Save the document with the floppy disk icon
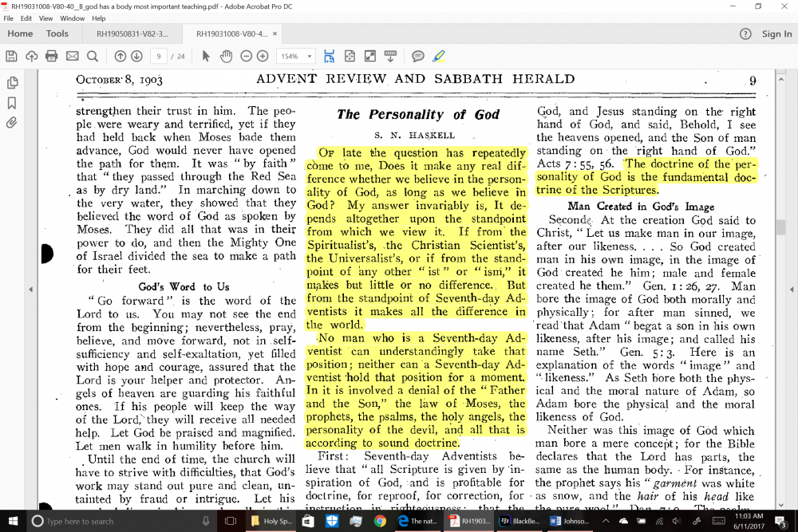This screenshot has width=798, height=532. [x=11, y=56]
